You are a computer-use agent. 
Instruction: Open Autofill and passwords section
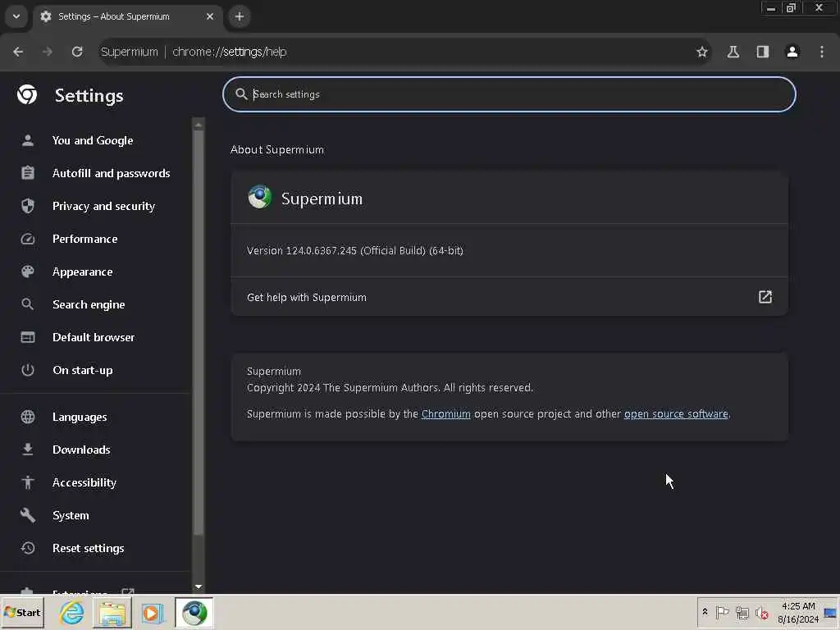click(x=111, y=173)
